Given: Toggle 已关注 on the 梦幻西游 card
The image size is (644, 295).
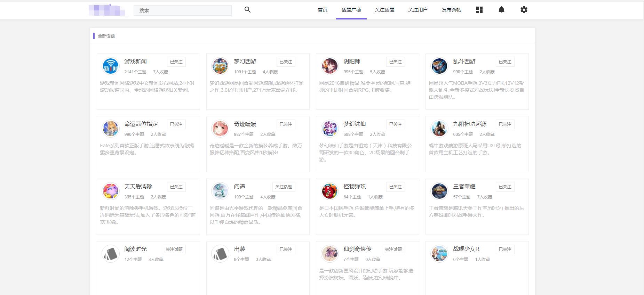Looking at the screenshot, I should pos(286,62).
